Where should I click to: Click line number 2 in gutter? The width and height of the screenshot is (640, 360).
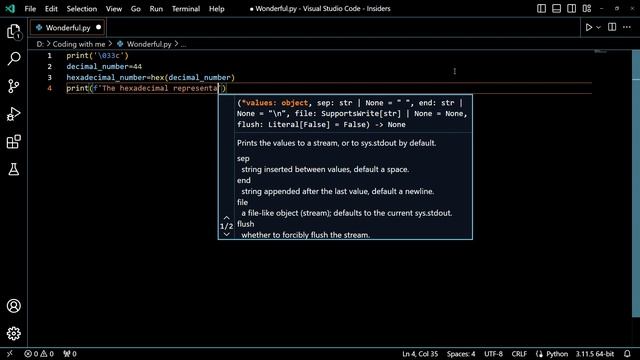tap(49, 67)
